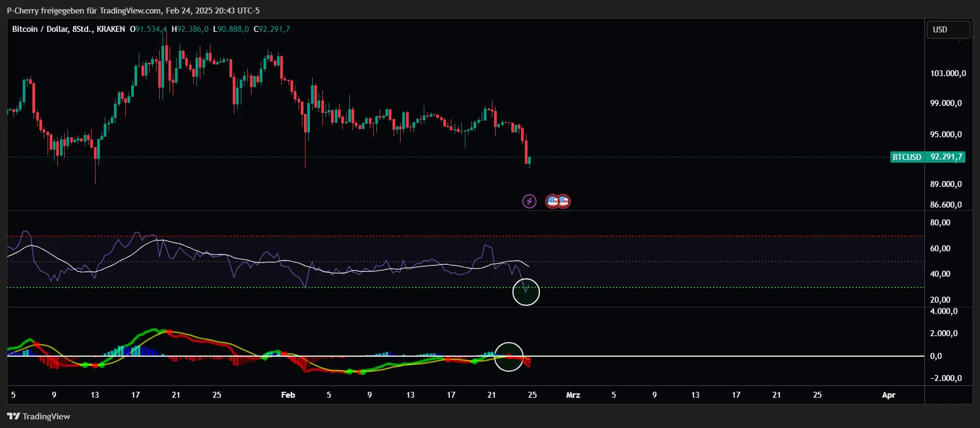Screen dimensions: 980x428
Task: Click the 99.000,0 price axis label
Action: coord(946,103)
